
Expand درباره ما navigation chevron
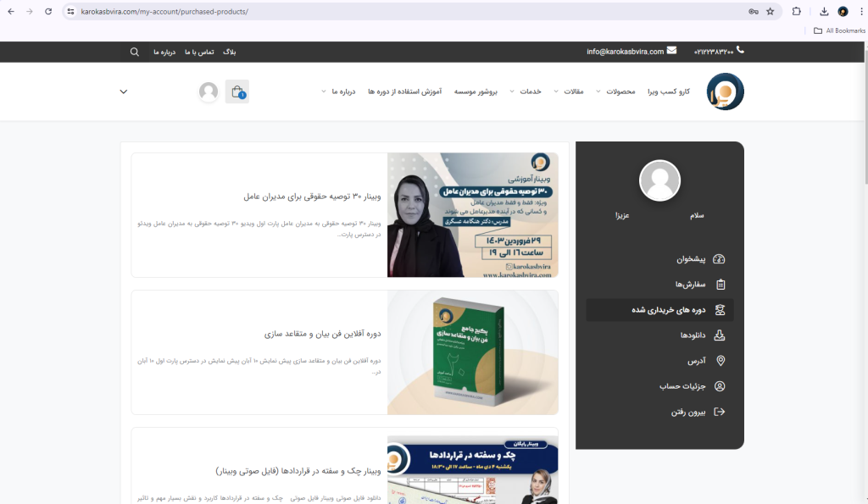coord(323,91)
